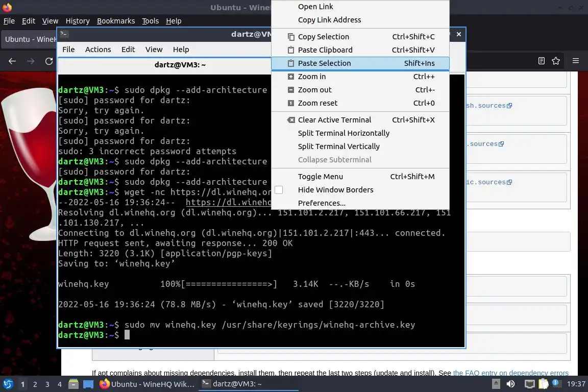
Task: Open Firefox History menu
Action: pyautogui.click(x=78, y=21)
